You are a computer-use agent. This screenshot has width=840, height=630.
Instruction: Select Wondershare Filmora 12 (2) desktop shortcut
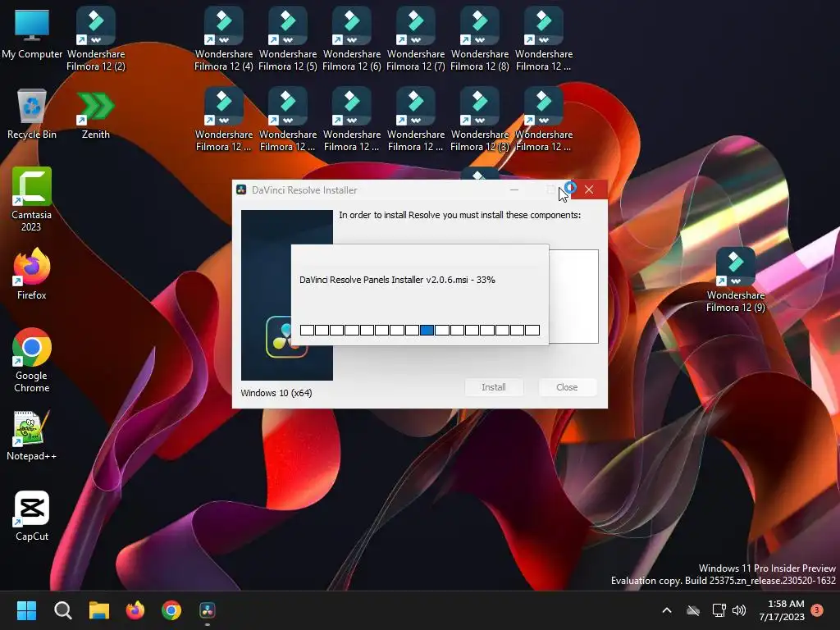click(x=96, y=39)
